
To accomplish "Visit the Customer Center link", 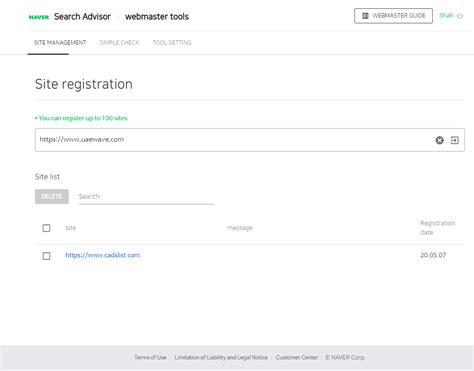I will (x=297, y=357).
